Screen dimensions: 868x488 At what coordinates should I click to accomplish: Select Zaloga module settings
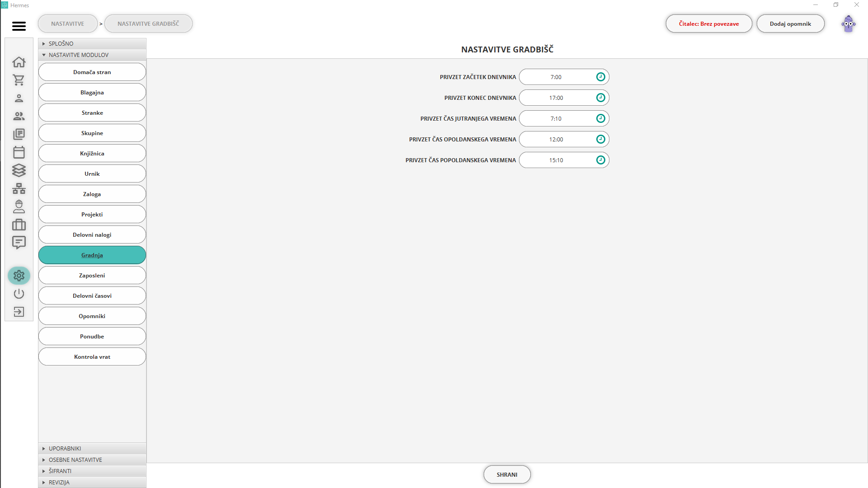[92, 194]
